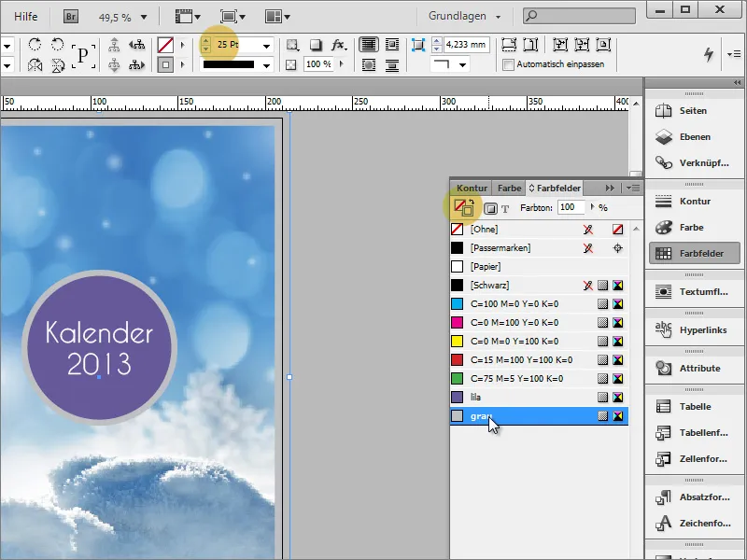Image resolution: width=747 pixels, height=560 pixels.
Task: Open Verknüpfungen panel in dock
Action: [x=694, y=162]
